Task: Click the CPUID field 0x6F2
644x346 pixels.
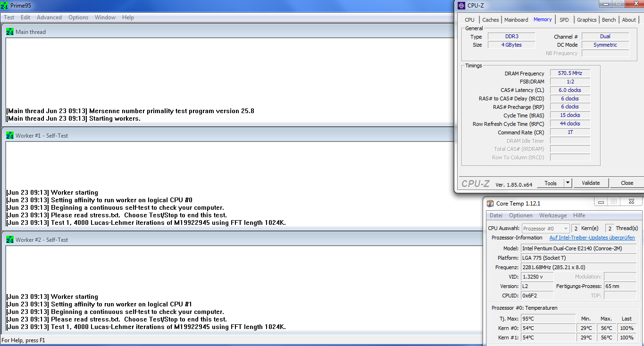Action: (537, 296)
